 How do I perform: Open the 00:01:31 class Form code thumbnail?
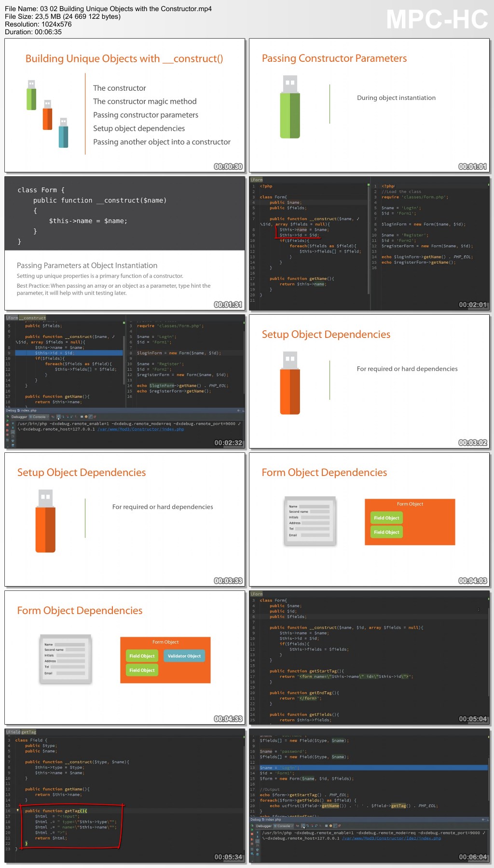click(x=125, y=243)
